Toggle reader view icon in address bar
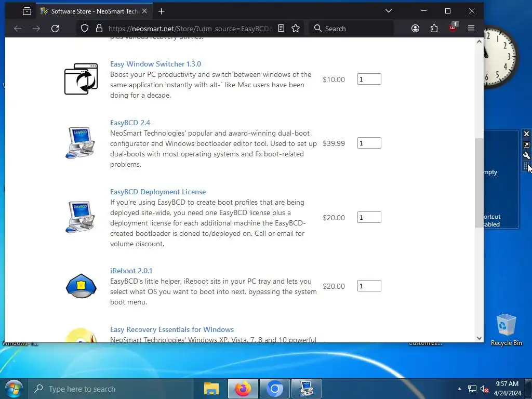The width and height of the screenshot is (532, 399). (281, 28)
